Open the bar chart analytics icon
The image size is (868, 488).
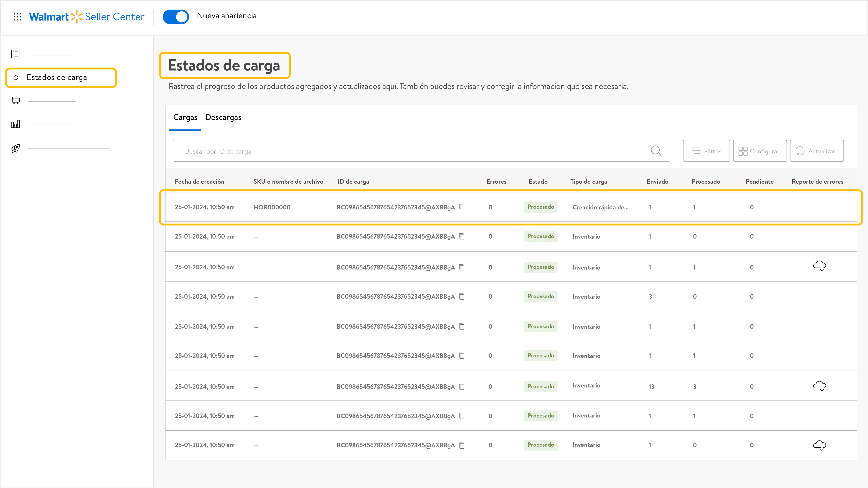tap(16, 124)
